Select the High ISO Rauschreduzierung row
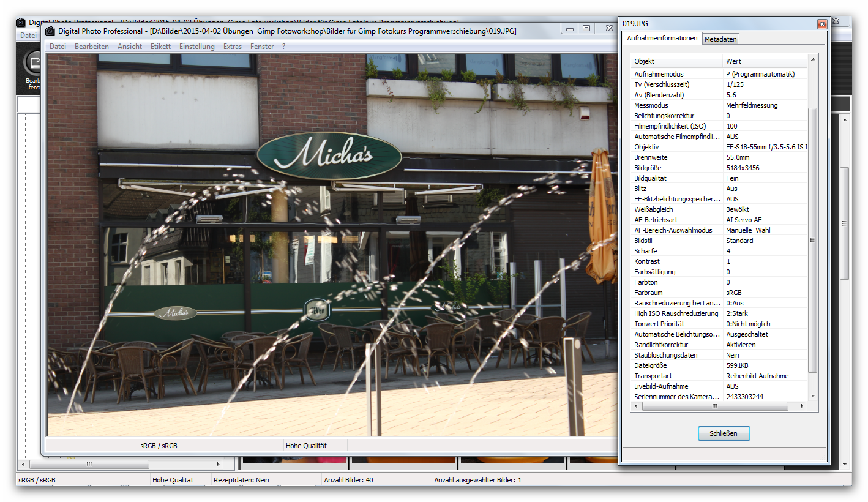868x502 pixels. point(719,313)
